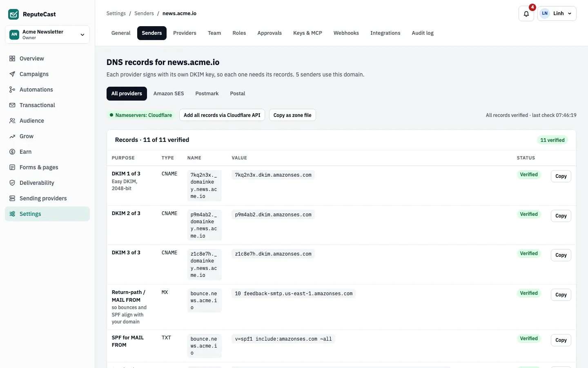588x368 pixels.
Task: Open the Providers settings tab
Action: [185, 33]
